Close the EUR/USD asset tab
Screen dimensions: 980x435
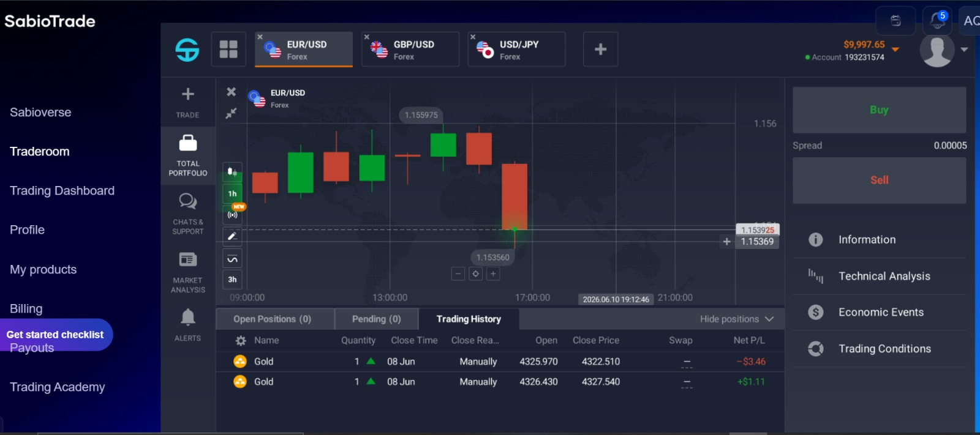click(260, 37)
